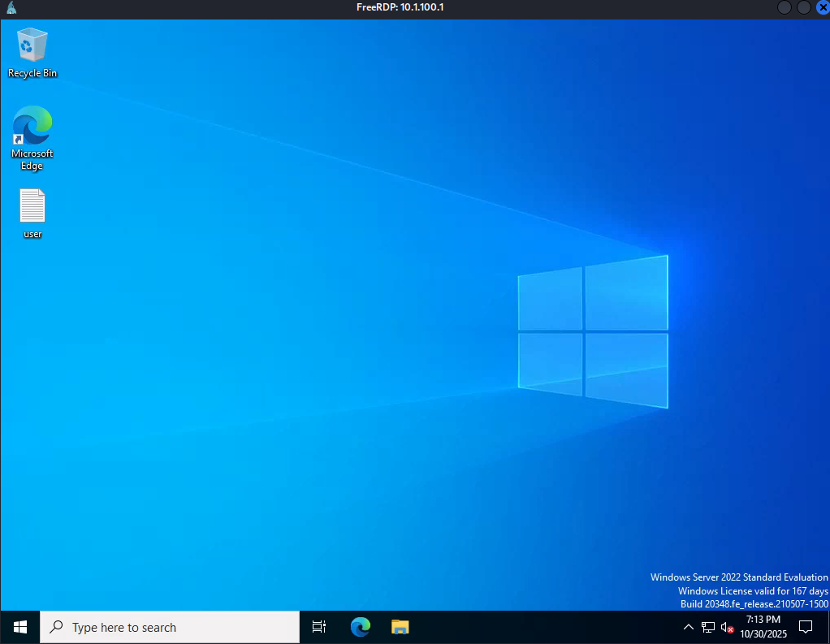The image size is (830, 644).
Task: Click the FreeRDP app icon in title bar
Action: [x=11, y=7]
